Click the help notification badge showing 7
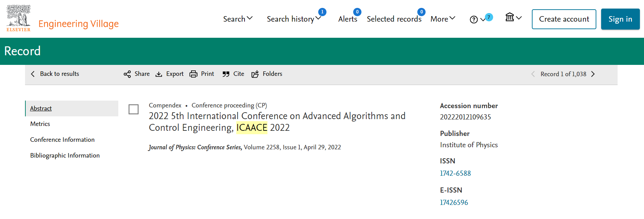Image resolution: width=644 pixels, height=219 pixels. coord(489,17)
